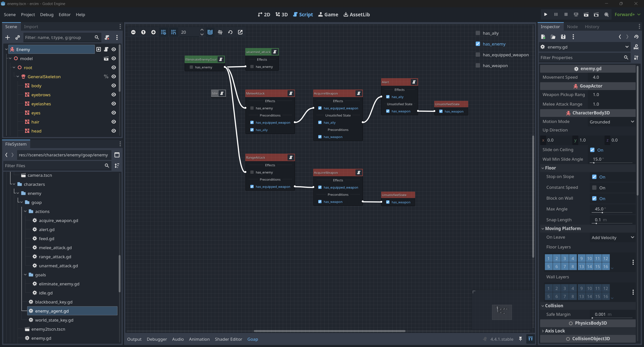Image resolution: width=644 pixels, height=347 pixels.
Task: Open script icon on MeleeAttack node
Action: [x=291, y=93]
